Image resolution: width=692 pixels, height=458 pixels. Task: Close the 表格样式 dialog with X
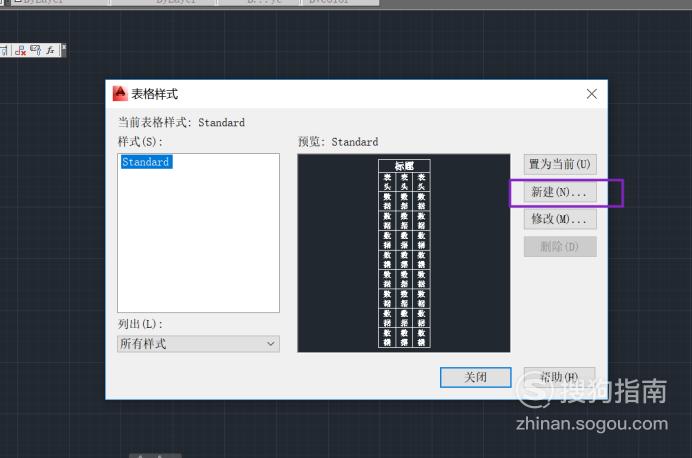click(592, 94)
